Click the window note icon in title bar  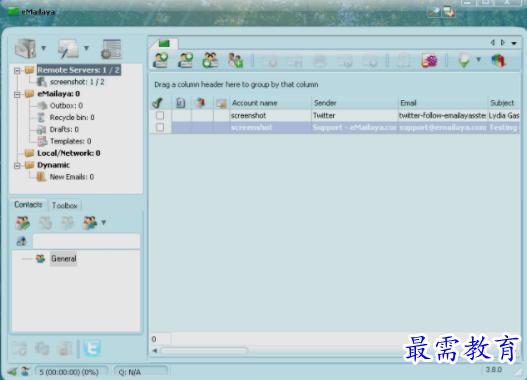click(x=449, y=12)
